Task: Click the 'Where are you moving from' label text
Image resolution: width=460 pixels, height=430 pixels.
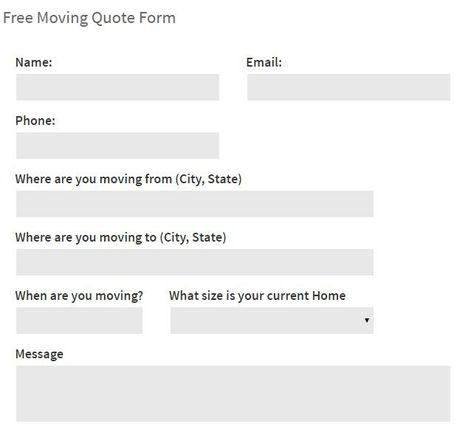Action: pyautogui.click(x=93, y=179)
